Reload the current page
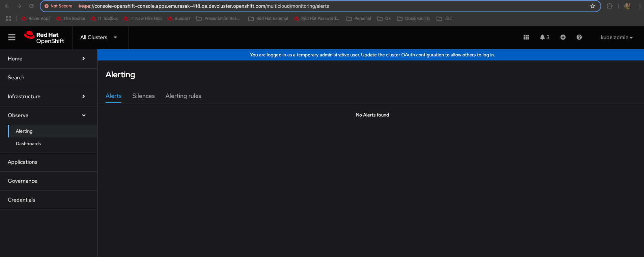This screenshot has width=644, height=257. [x=31, y=6]
